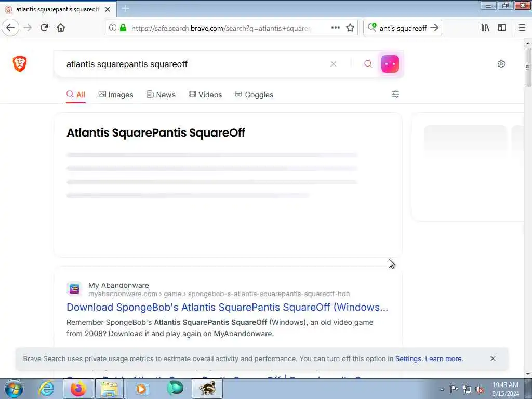
Task: Click the search engine magnifier with plus icon
Action: click(372, 27)
